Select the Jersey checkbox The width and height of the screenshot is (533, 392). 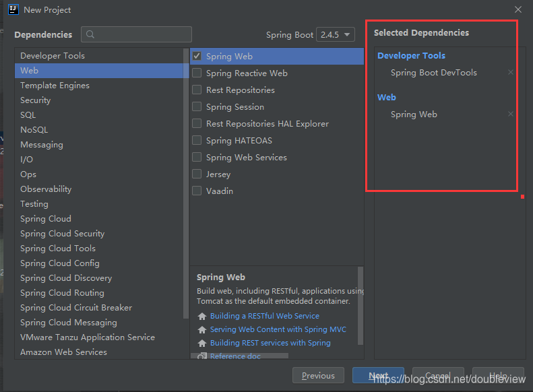[197, 174]
